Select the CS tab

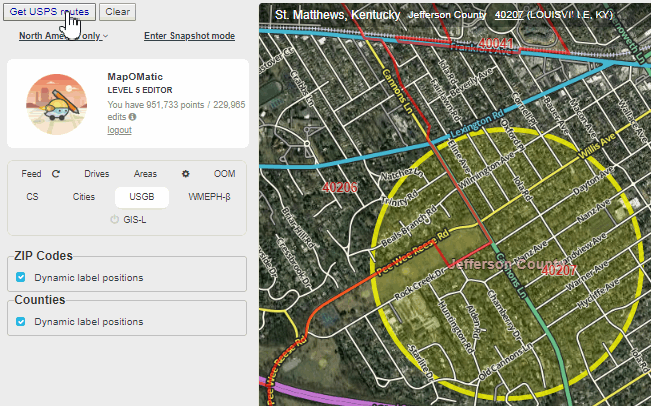(33, 197)
